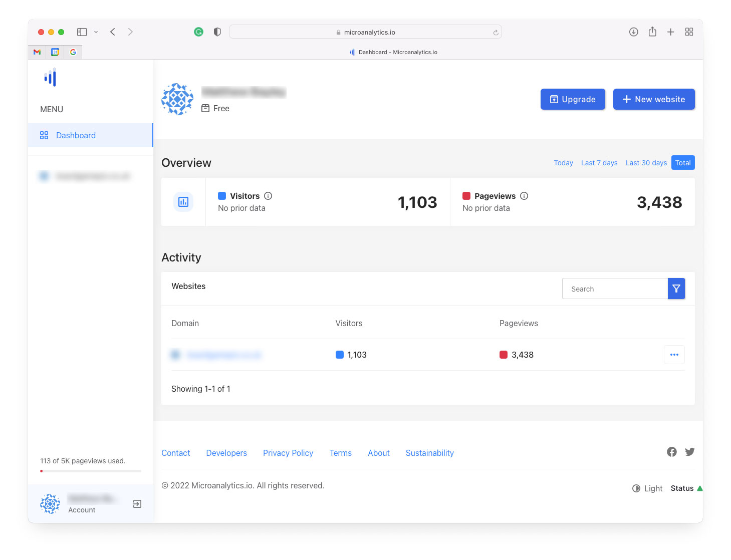Click the Microanalytics logo in sidebar
The image size is (731, 560).
tap(50, 77)
